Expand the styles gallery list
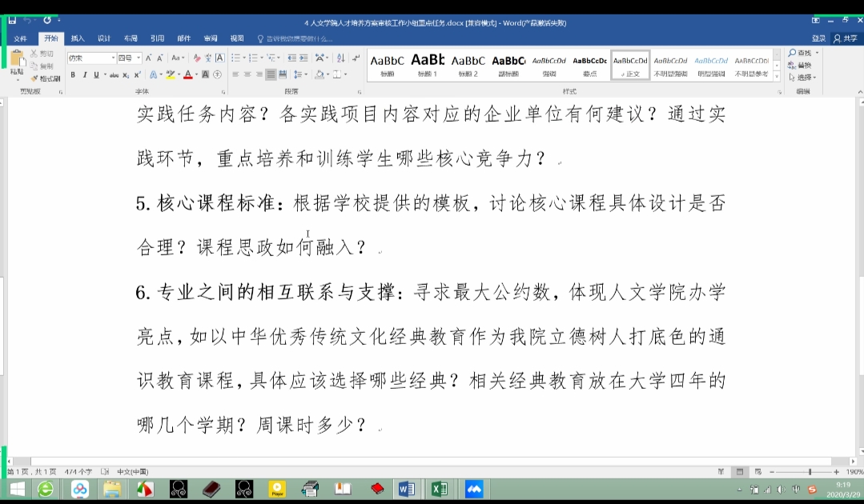Image resolution: width=864 pixels, height=504 pixels. coord(776,75)
